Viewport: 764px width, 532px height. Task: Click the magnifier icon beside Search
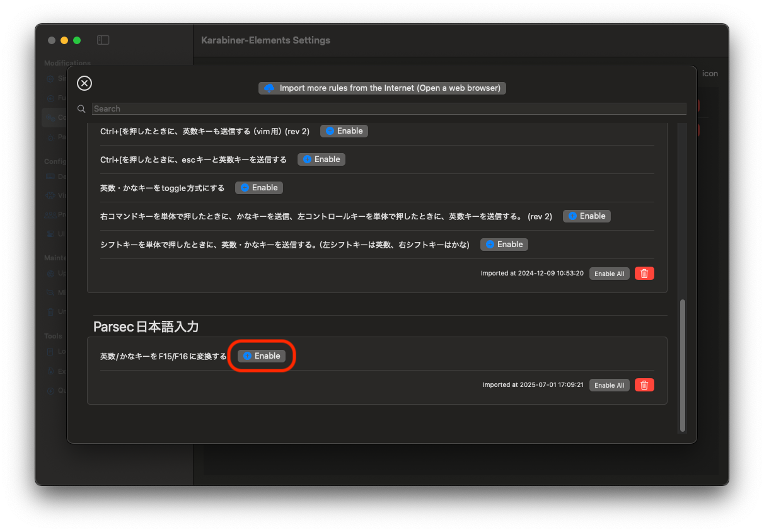(x=81, y=108)
